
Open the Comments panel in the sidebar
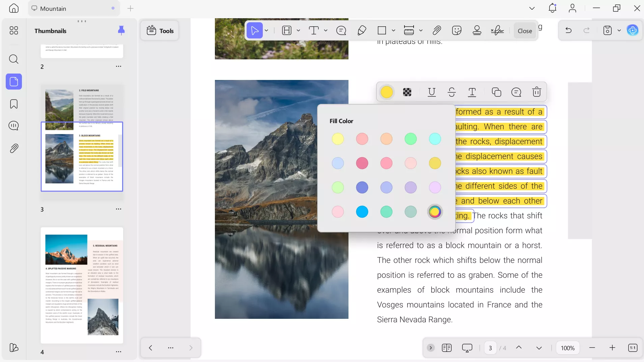pos(14,126)
